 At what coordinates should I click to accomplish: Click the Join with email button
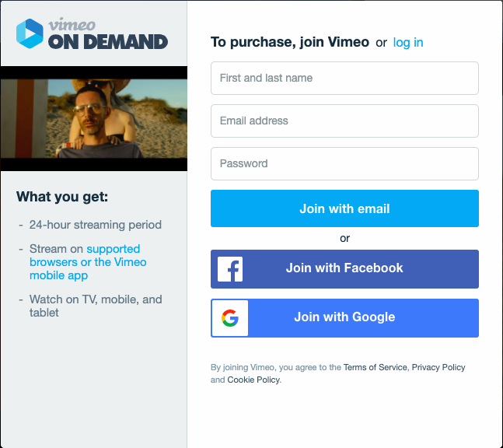(344, 208)
